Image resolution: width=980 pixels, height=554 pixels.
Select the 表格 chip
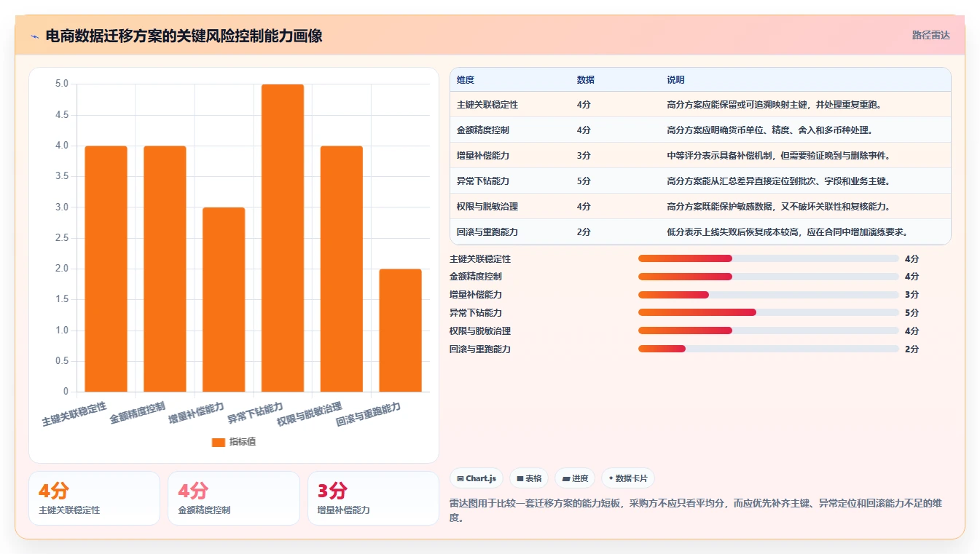529,478
